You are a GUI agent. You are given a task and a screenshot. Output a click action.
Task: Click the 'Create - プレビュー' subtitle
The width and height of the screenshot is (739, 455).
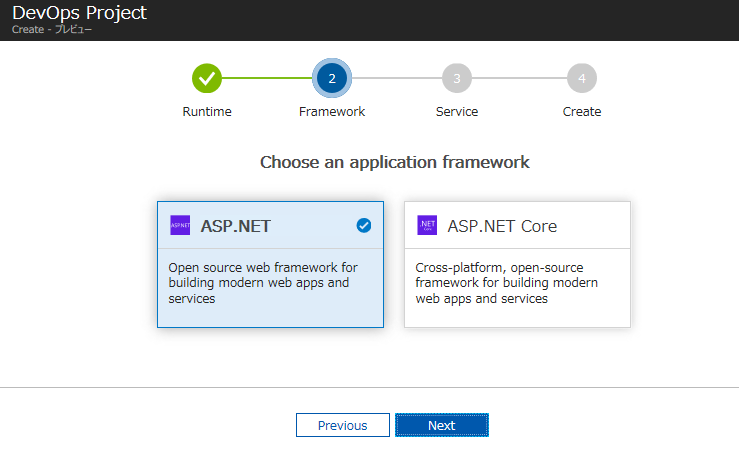pyautogui.click(x=52, y=30)
